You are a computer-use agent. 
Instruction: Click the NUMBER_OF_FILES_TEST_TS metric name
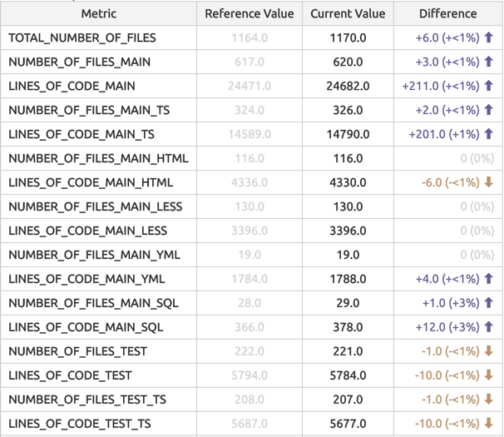87,400
